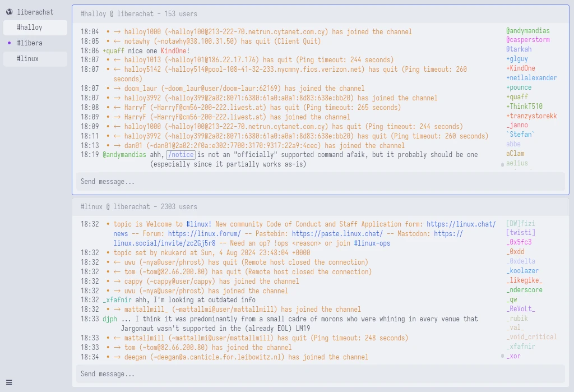Image resolution: width=574 pixels, height=392 pixels.
Task: Click the #halloy pane title bar
Action: (x=320, y=14)
